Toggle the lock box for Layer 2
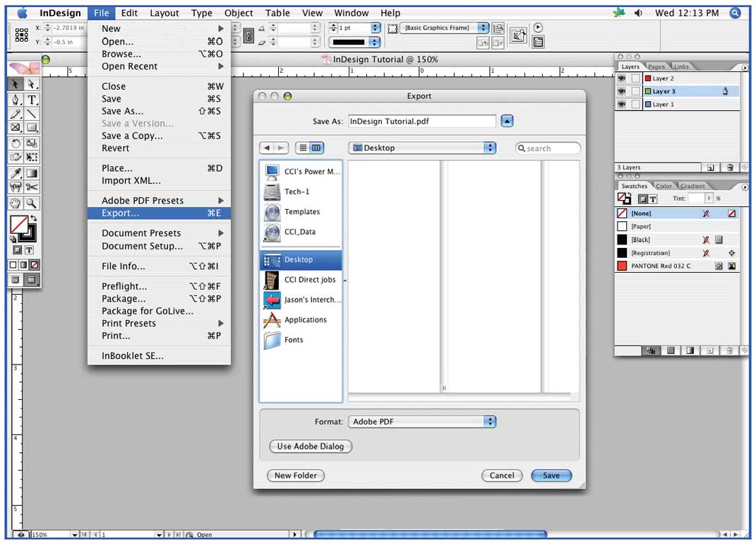 pos(636,78)
